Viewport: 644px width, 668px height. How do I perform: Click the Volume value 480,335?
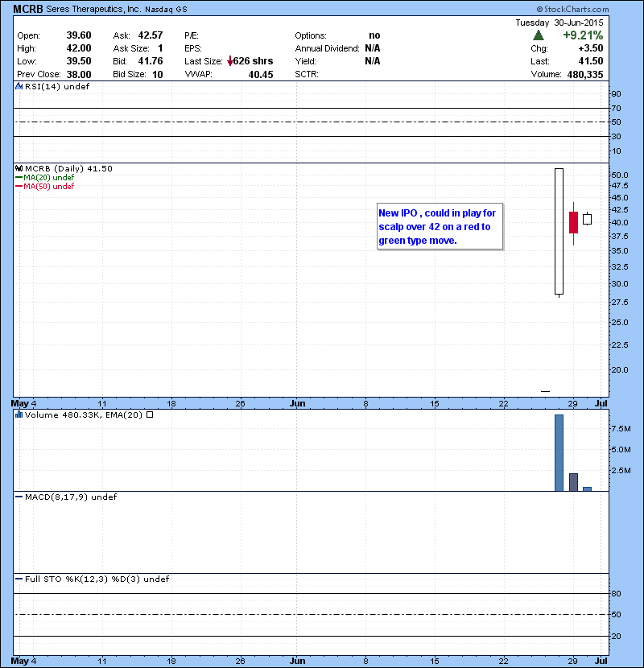click(585, 75)
